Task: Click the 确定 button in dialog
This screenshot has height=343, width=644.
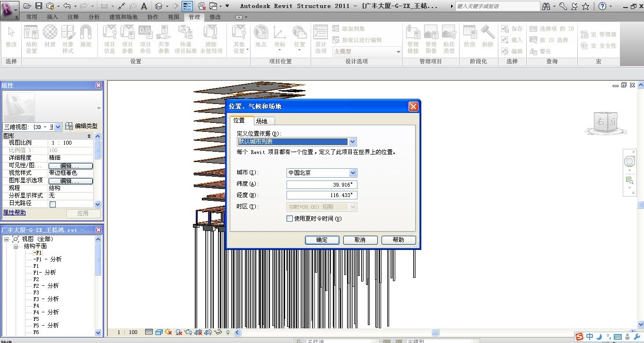Action: pos(322,240)
